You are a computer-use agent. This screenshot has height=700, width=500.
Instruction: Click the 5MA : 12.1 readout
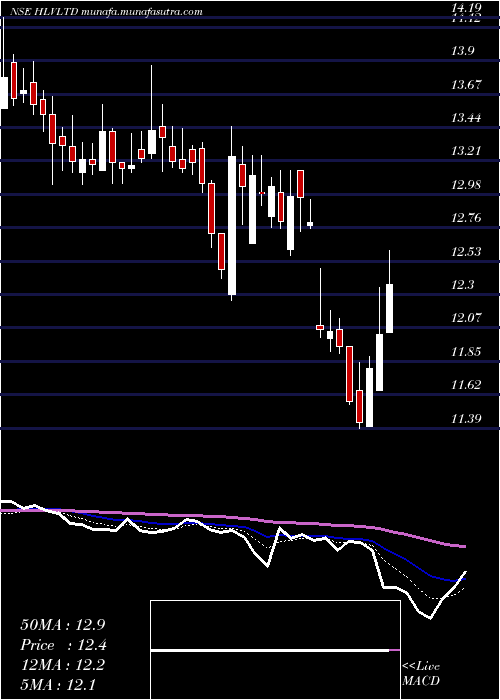58,684
